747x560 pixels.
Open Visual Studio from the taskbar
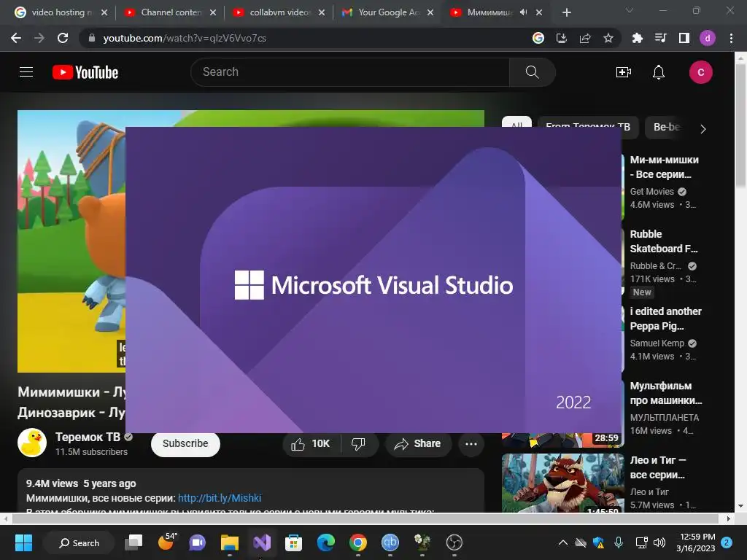tap(262, 542)
